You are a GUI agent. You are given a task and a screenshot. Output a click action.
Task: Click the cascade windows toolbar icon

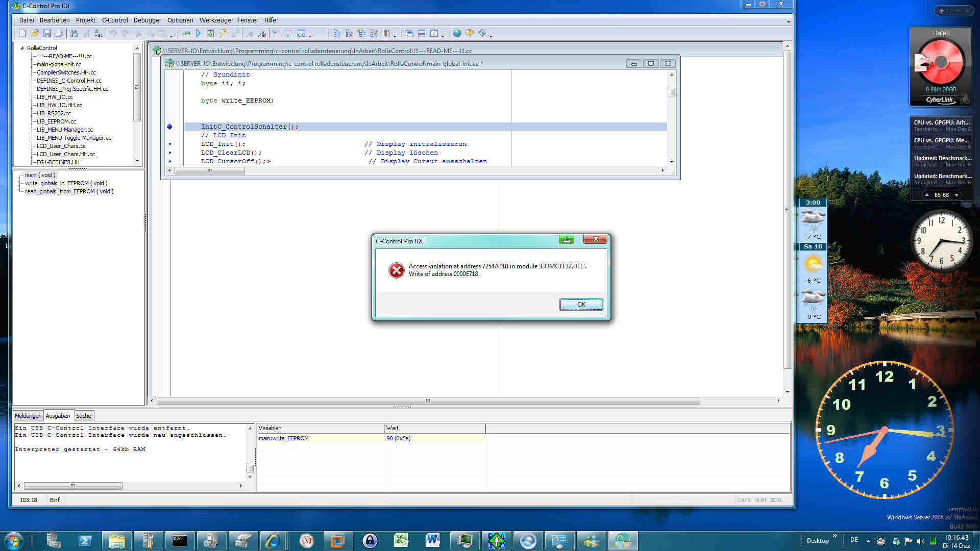pos(409,34)
